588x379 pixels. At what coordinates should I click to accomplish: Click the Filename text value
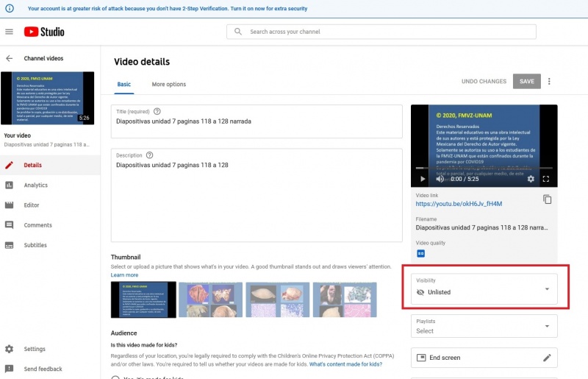pos(481,227)
